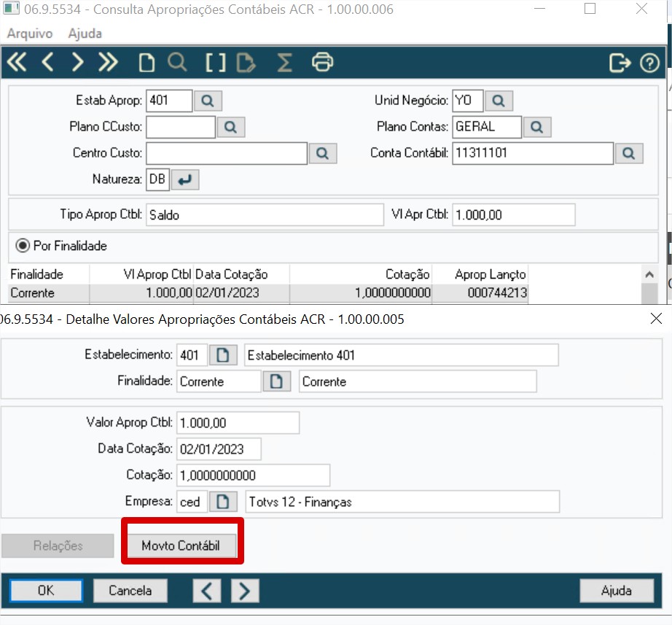
Task: Open detail icon beside Empresa ced
Action: 223,502
